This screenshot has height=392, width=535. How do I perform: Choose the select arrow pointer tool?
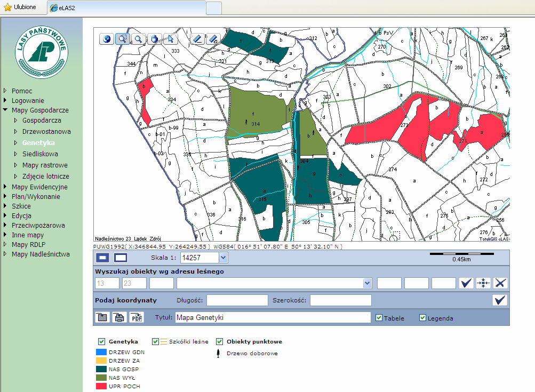tap(170, 39)
